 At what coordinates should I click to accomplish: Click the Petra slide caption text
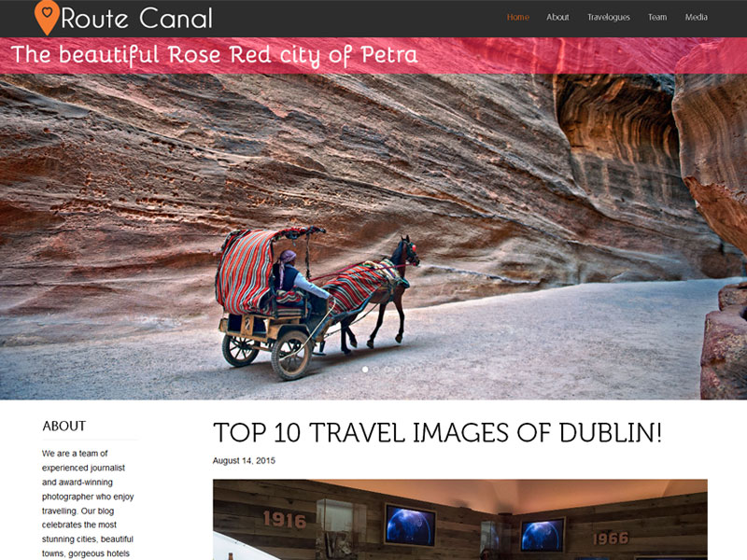point(214,55)
